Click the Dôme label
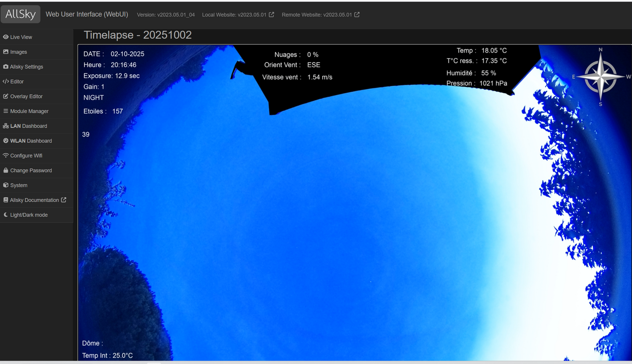632x364 pixels. (x=92, y=343)
